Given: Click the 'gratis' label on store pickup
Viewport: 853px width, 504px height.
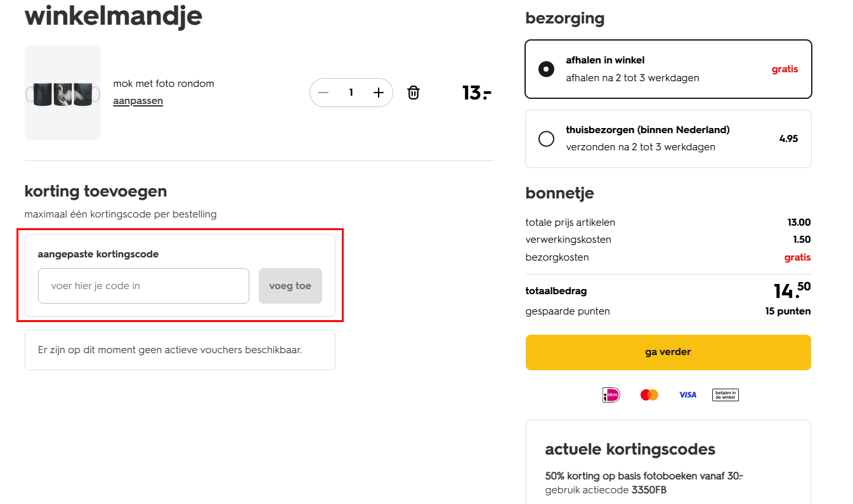Looking at the screenshot, I should [x=785, y=69].
